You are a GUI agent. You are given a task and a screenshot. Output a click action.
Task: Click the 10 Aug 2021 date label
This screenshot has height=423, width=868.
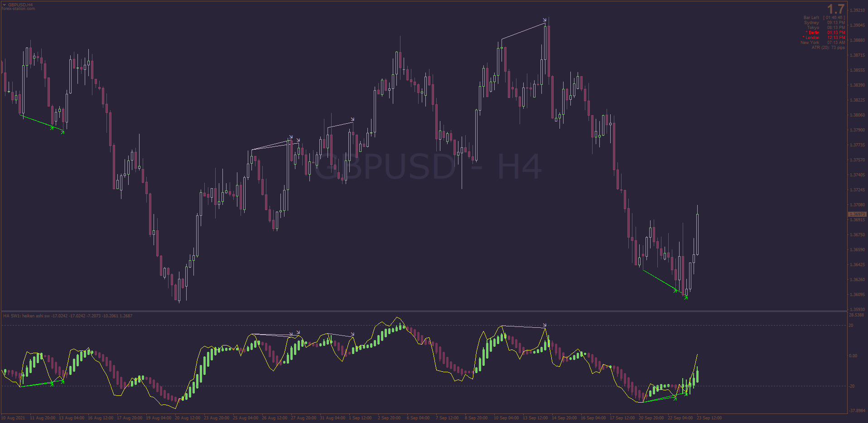tap(13, 418)
